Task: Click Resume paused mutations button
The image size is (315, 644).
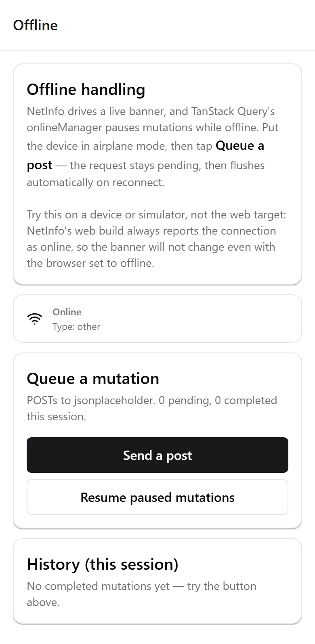Action: [x=157, y=497]
